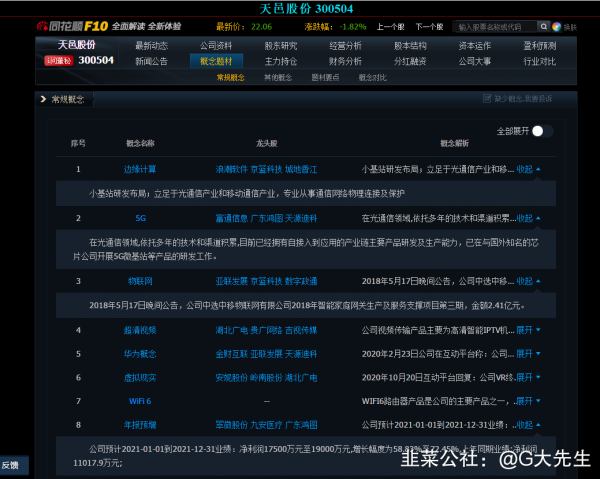Screen dimensions: 600x479
Task: Open the 最新动态 tab
Action: point(152,46)
